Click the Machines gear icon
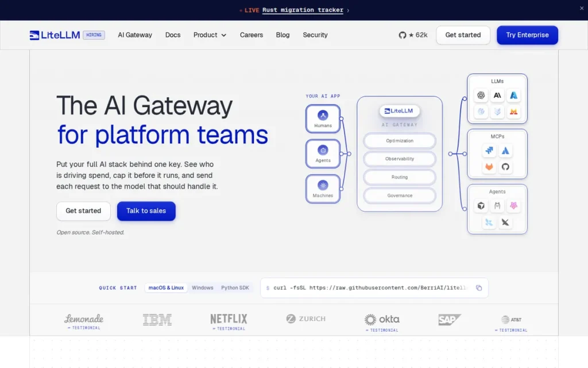588x368 pixels. click(323, 185)
